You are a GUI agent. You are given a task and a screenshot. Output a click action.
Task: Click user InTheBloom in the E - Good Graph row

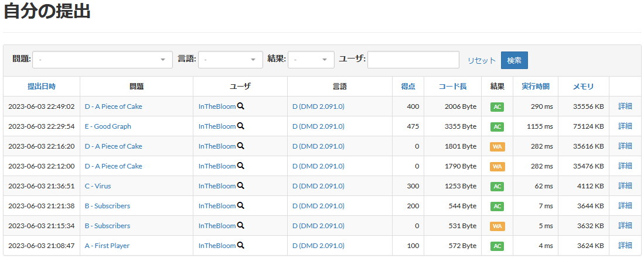[217, 126]
